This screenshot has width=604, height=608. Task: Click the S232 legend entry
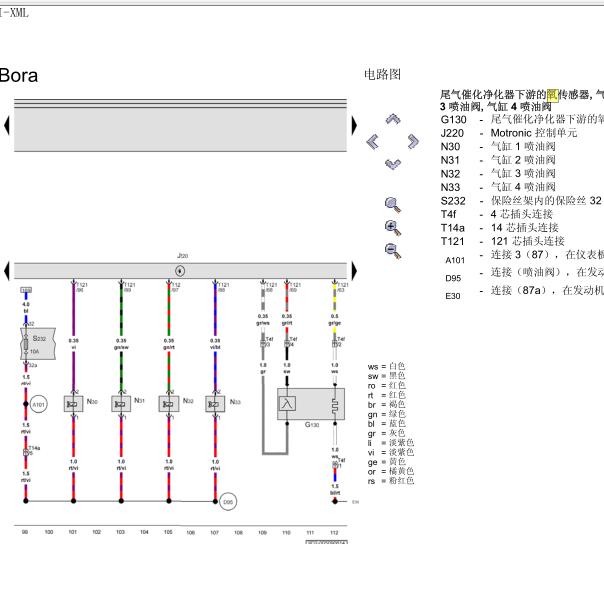521,200
